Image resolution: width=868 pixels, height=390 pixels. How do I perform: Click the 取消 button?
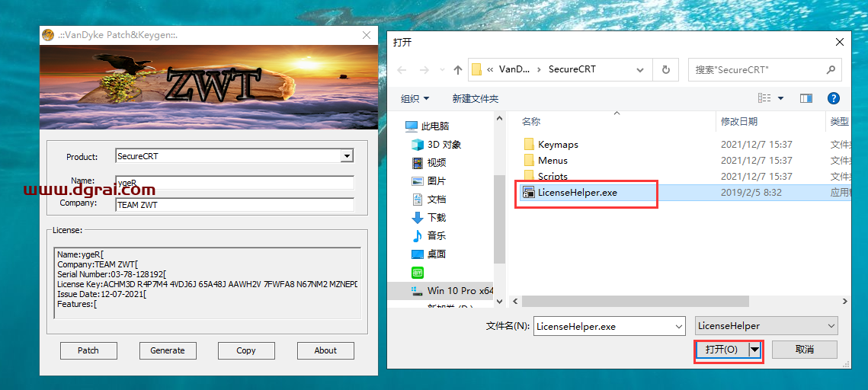tap(804, 350)
